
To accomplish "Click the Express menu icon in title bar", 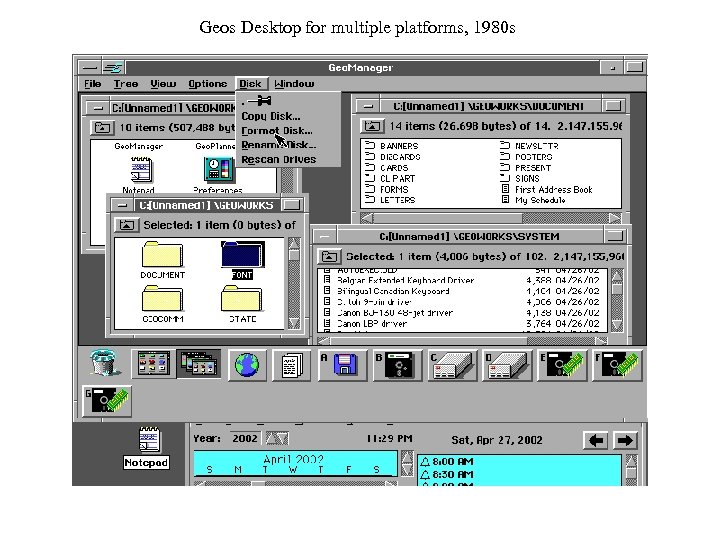I will click(x=112, y=68).
